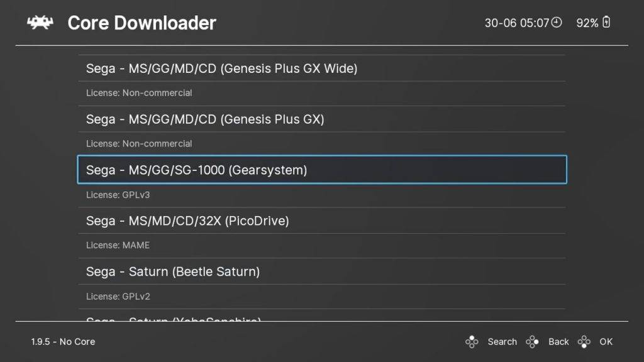Click License: GPLv3 sublabel under Gearsystem

[118, 195]
